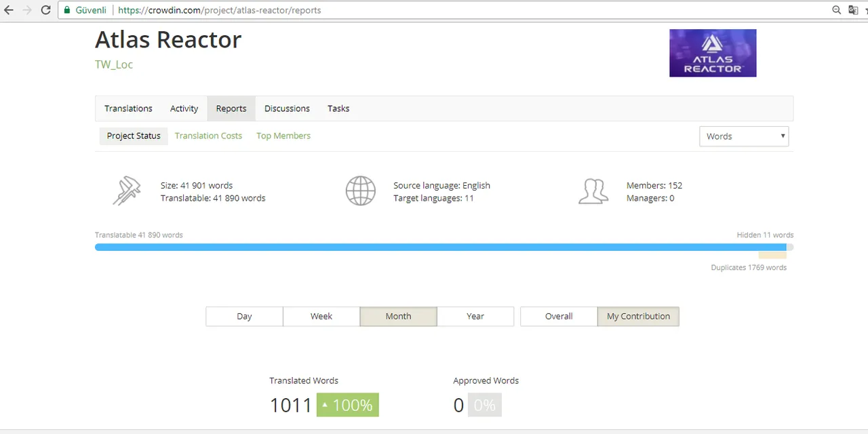Click the 'Translated Words' heading
The image size is (868, 434).
point(304,380)
